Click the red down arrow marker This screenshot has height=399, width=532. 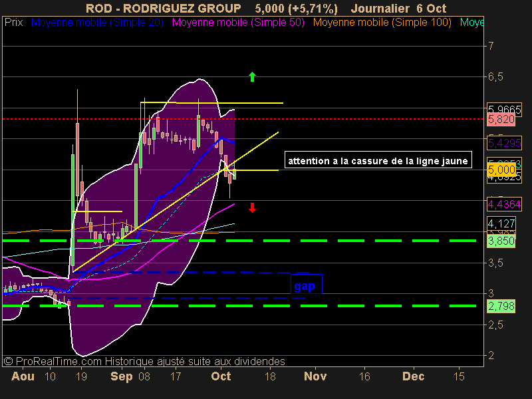pyautogui.click(x=252, y=207)
